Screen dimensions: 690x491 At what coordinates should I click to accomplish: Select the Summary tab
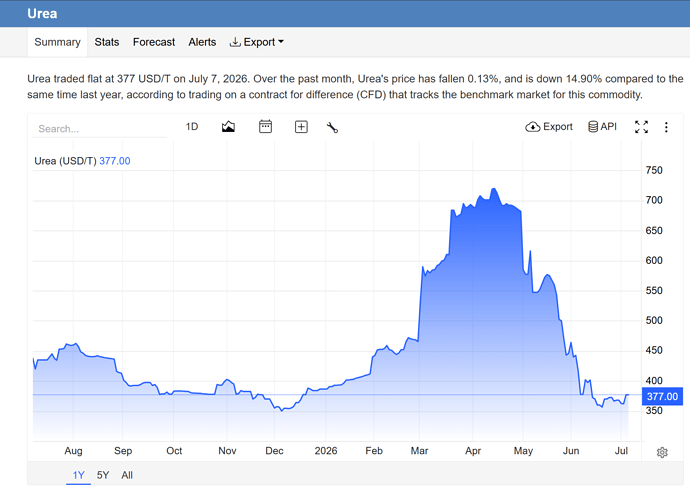pyautogui.click(x=57, y=42)
